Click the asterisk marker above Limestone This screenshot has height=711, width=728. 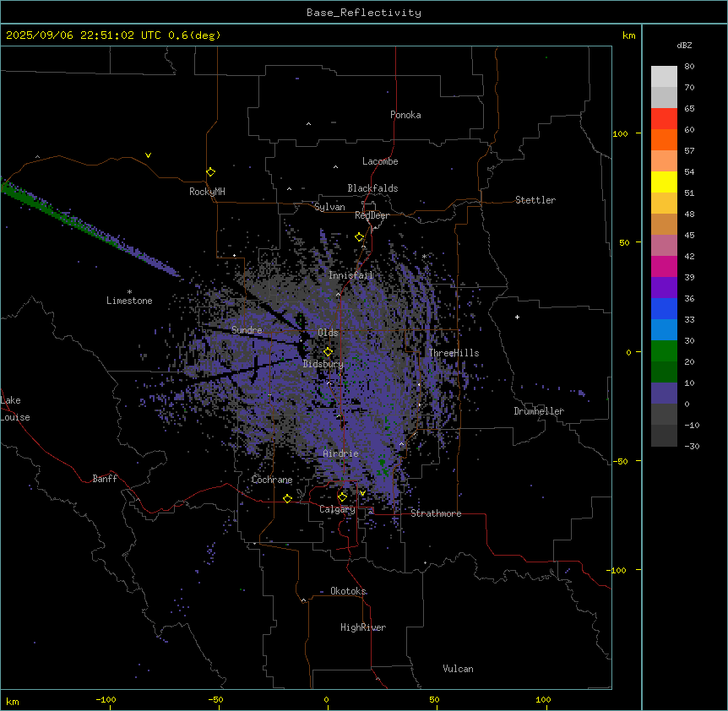click(129, 292)
